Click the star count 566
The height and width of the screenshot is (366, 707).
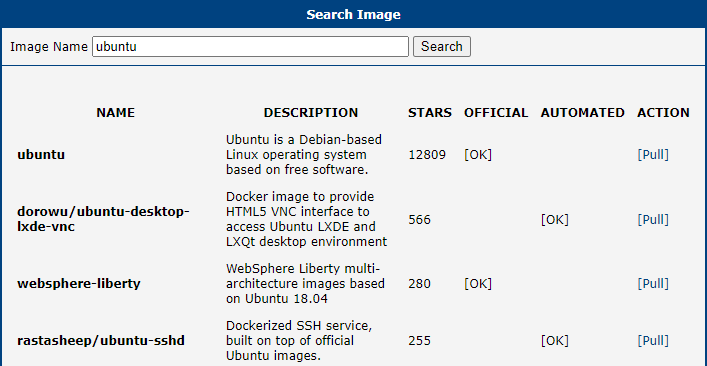pos(420,220)
